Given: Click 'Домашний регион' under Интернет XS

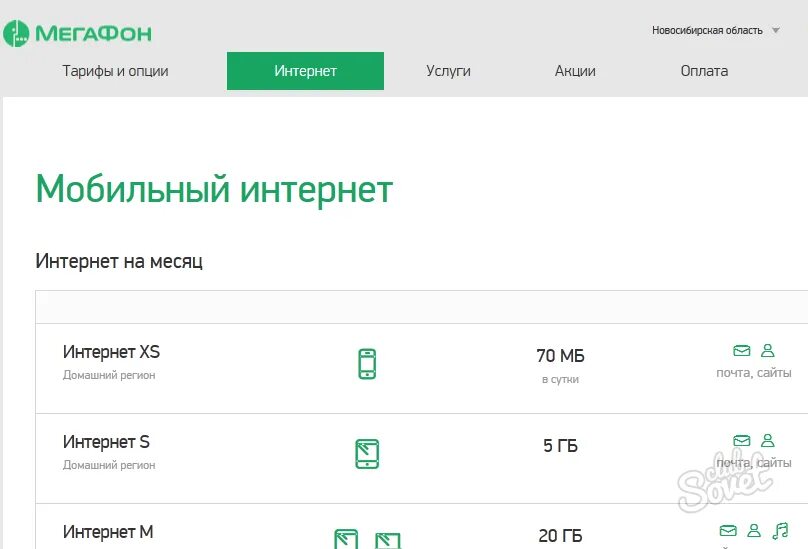Looking at the screenshot, I should 109,375.
